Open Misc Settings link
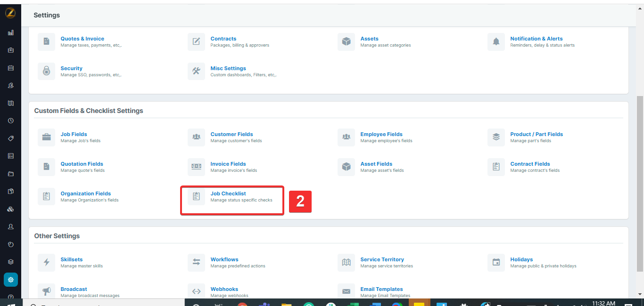 click(x=228, y=68)
